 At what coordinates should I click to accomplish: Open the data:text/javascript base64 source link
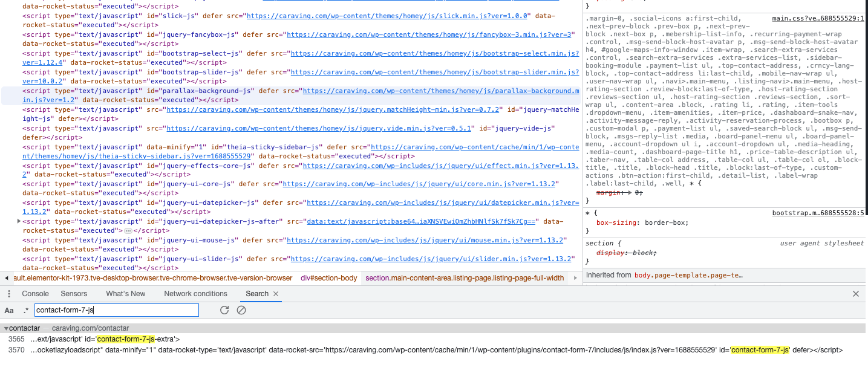(422, 222)
